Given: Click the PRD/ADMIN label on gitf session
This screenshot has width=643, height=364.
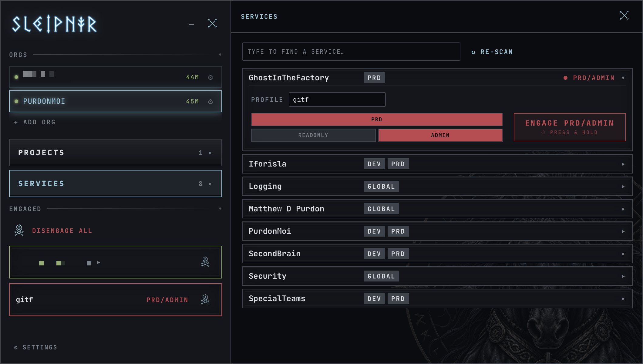Looking at the screenshot, I should coord(167,300).
